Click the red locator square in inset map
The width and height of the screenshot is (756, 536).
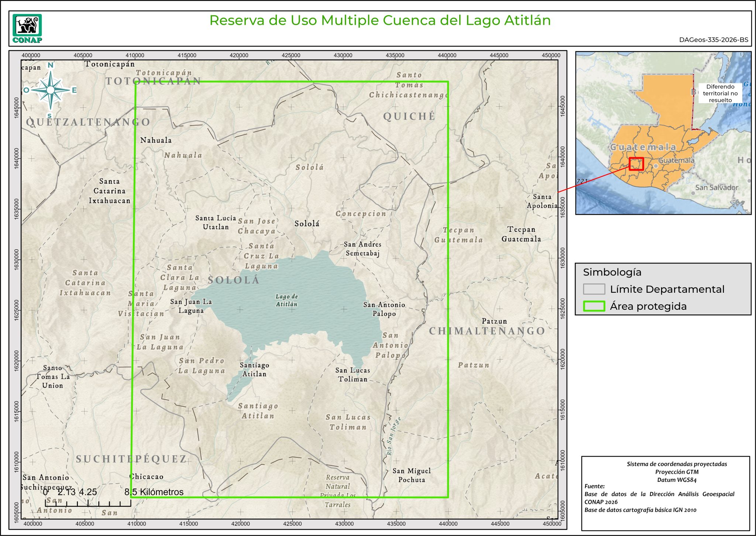pyautogui.click(x=636, y=164)
